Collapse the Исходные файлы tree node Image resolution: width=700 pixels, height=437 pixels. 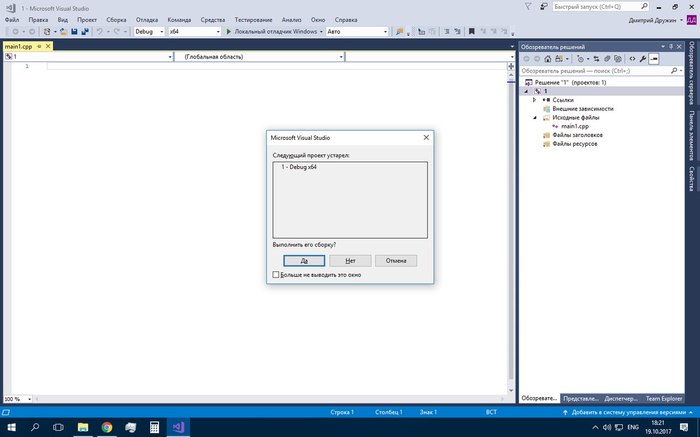click(534, 118)
